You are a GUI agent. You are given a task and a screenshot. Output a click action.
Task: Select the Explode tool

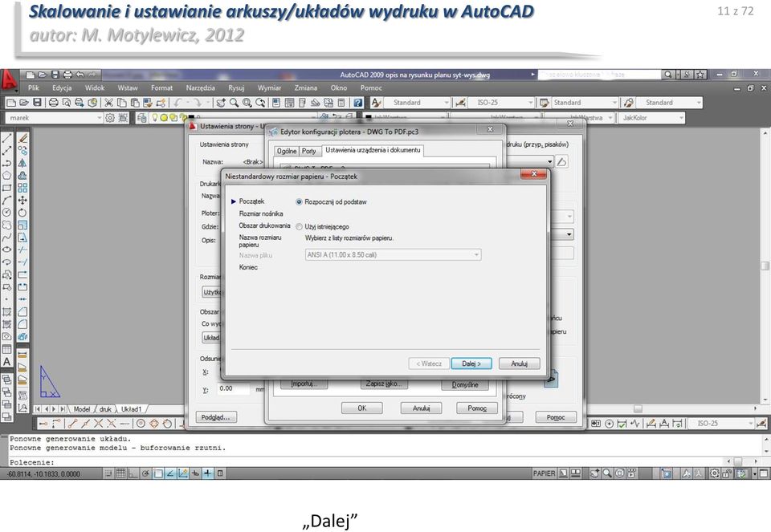pos(22,337)
